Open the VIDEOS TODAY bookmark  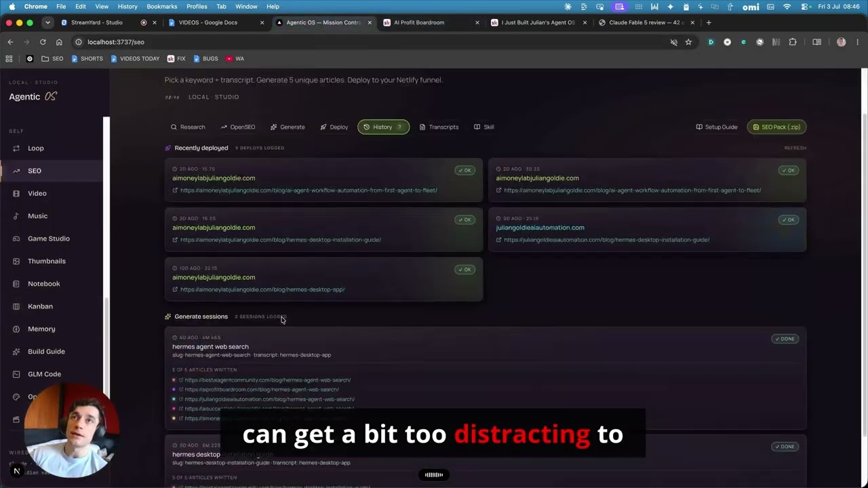click(134, 59)
